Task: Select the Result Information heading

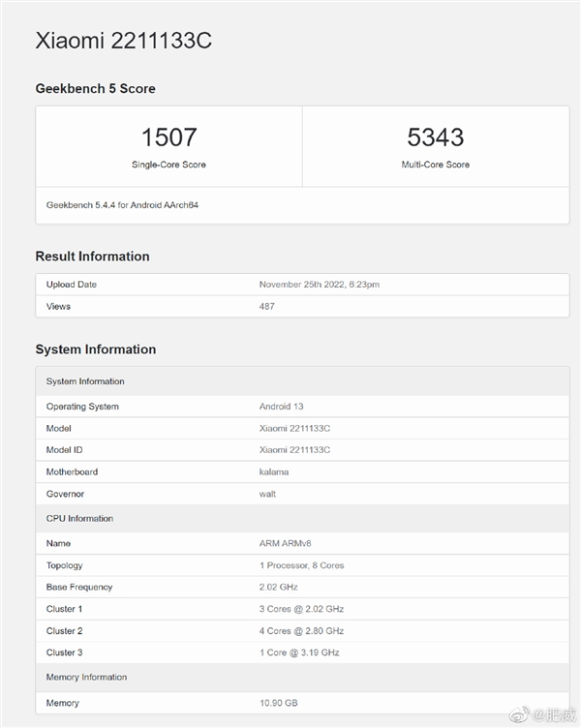Action: point(92,257)
